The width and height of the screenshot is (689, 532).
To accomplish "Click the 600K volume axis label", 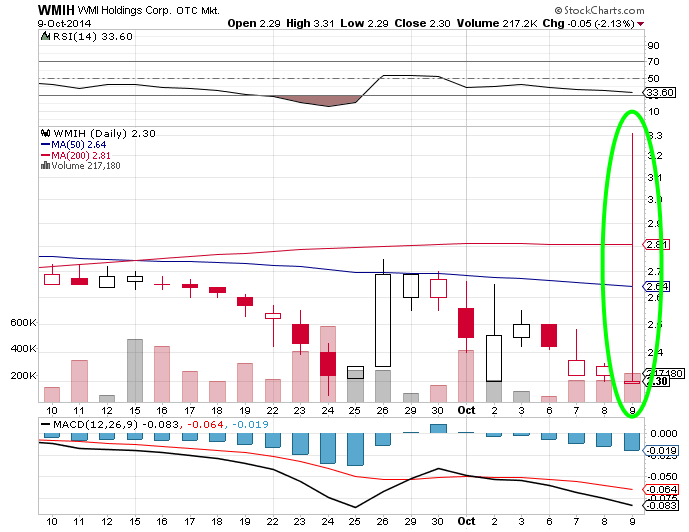I will click(x=23, y=323).
